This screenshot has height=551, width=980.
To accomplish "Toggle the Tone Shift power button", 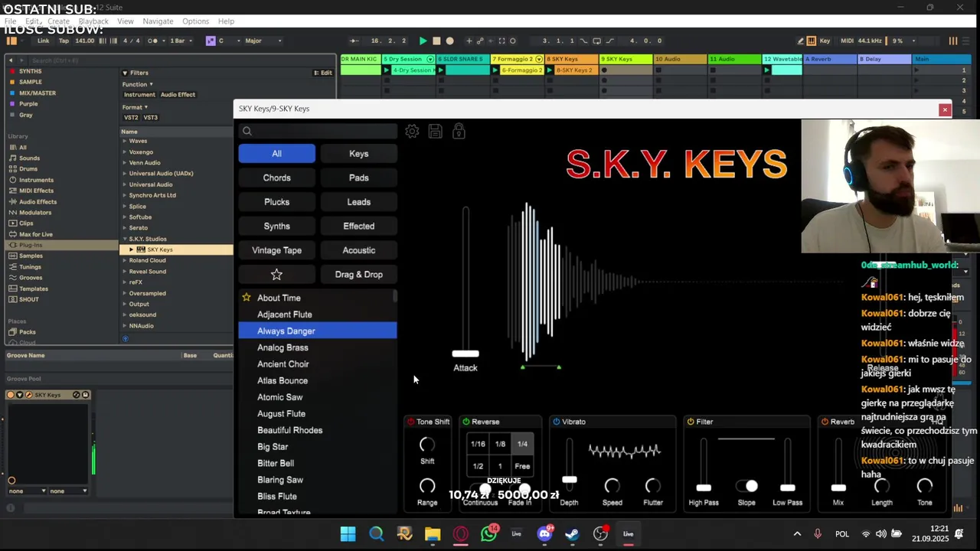I will pyautogui.click(x=410, y=422).
